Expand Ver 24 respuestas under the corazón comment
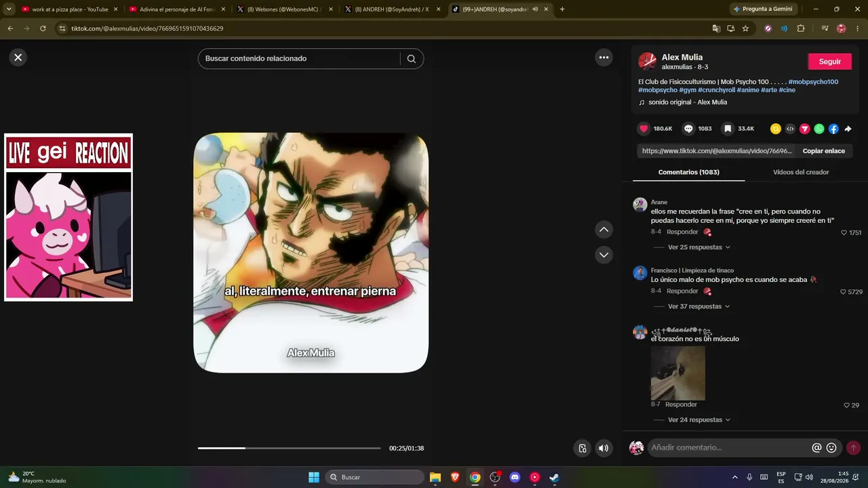Viewport: 868px width, 488px height. click(x=698, y=420)
